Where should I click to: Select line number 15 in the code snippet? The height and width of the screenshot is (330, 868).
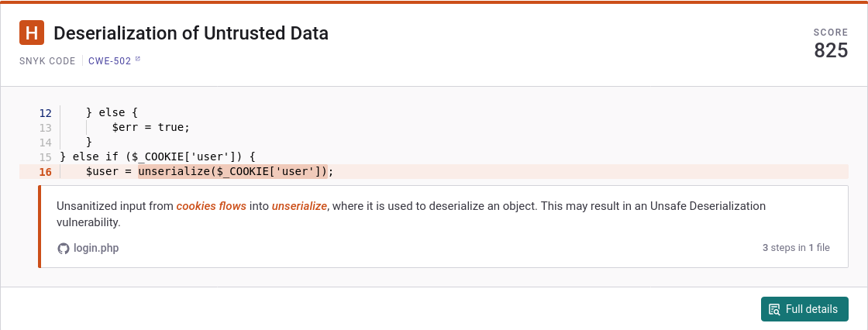coord(45,156)
